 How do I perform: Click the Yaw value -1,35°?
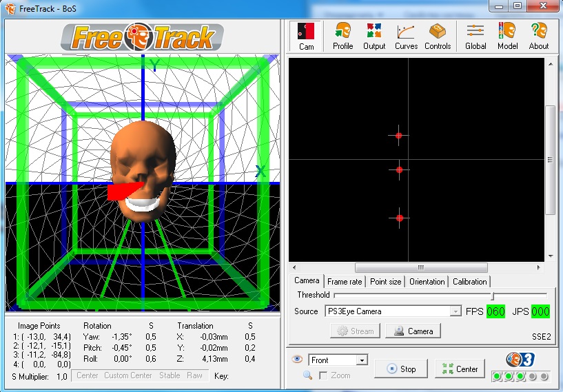tap(122, 337)
